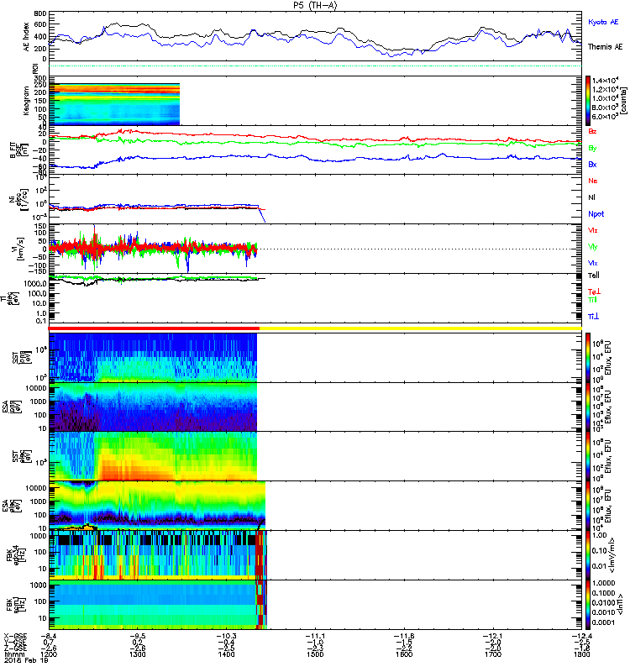Click the SST electrons Eflux color bar

tap(588, 456)
